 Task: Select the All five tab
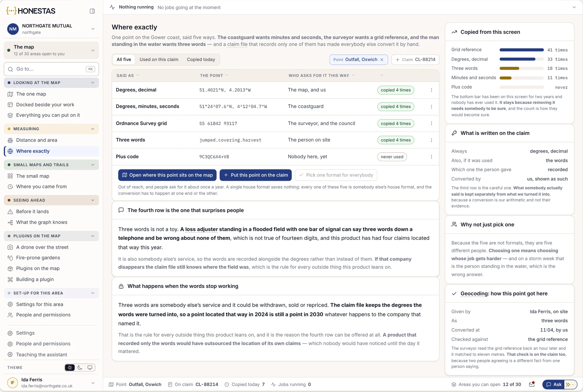tap(124, 60)
